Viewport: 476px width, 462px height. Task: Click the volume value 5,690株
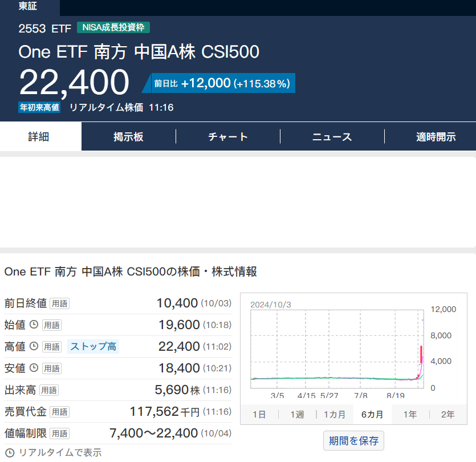tap(177, 390)
